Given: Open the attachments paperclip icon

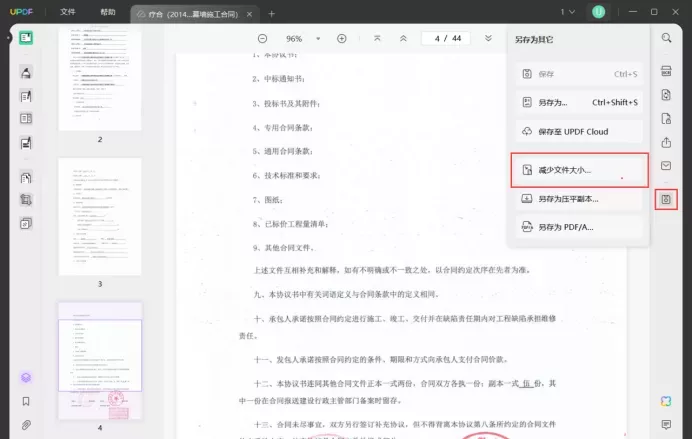Looking at the screenshot, I should click(x=26, y=424).
